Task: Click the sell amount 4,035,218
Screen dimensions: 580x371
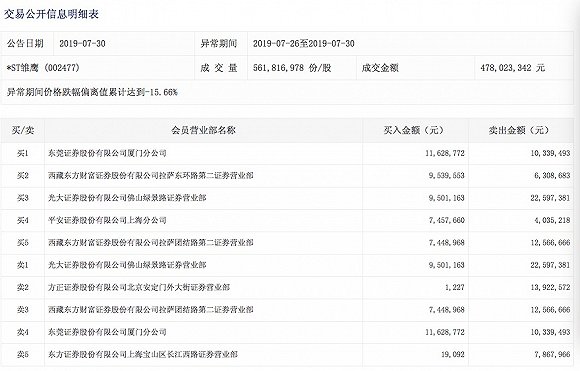Action: point(552,220)
